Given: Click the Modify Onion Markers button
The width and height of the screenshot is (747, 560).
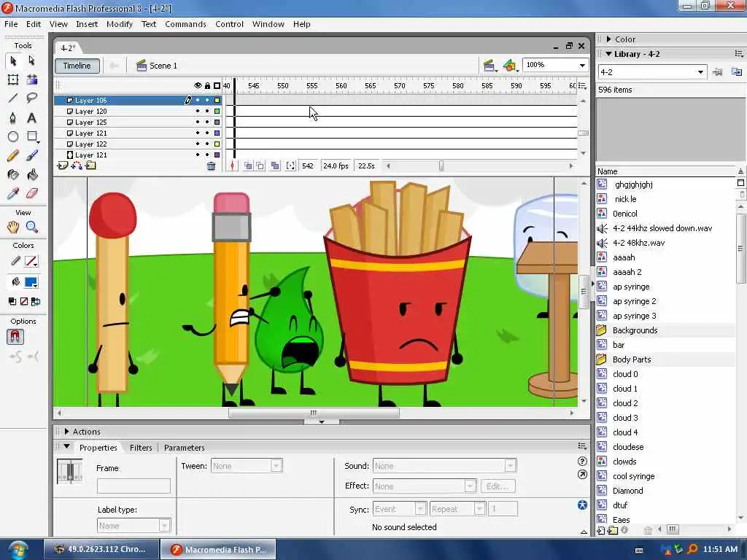Looking at the screenshot, I should pyautogui.click(x=290, y=166).
